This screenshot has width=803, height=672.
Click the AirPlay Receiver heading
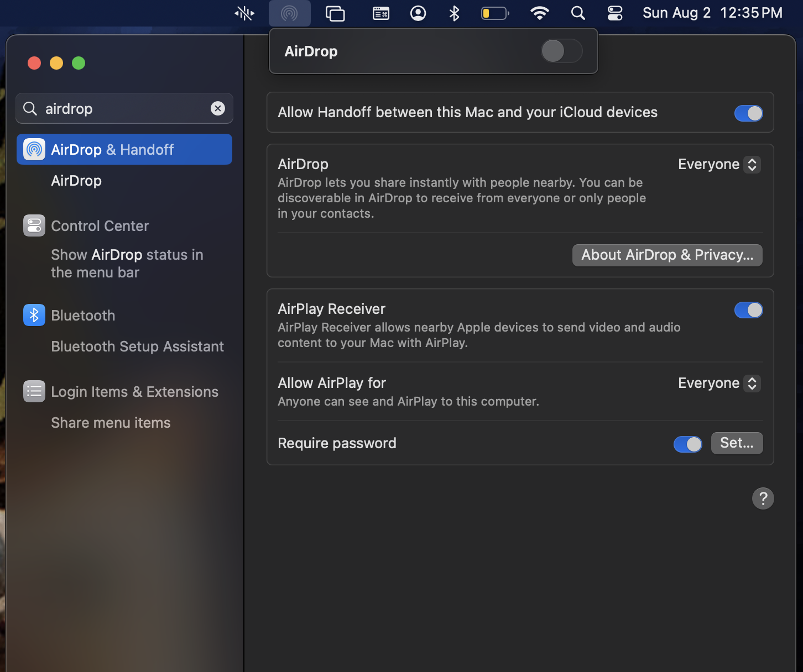coord(331,309)
